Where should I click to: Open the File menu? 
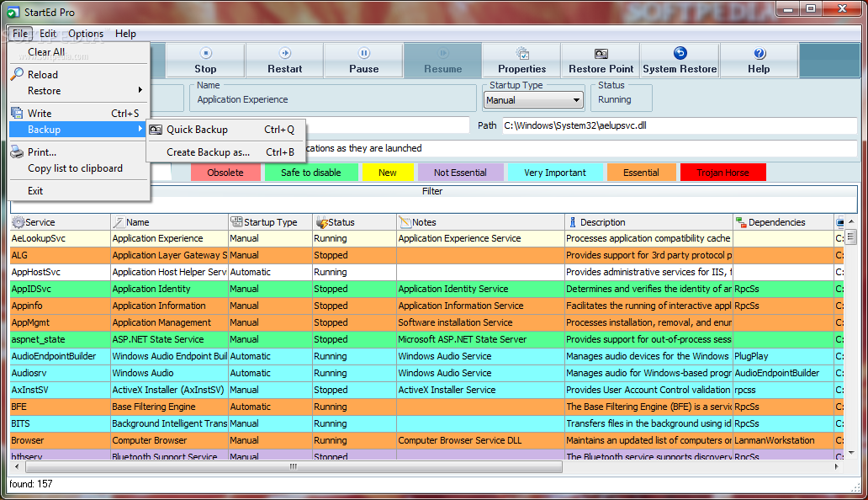point(20,33)
